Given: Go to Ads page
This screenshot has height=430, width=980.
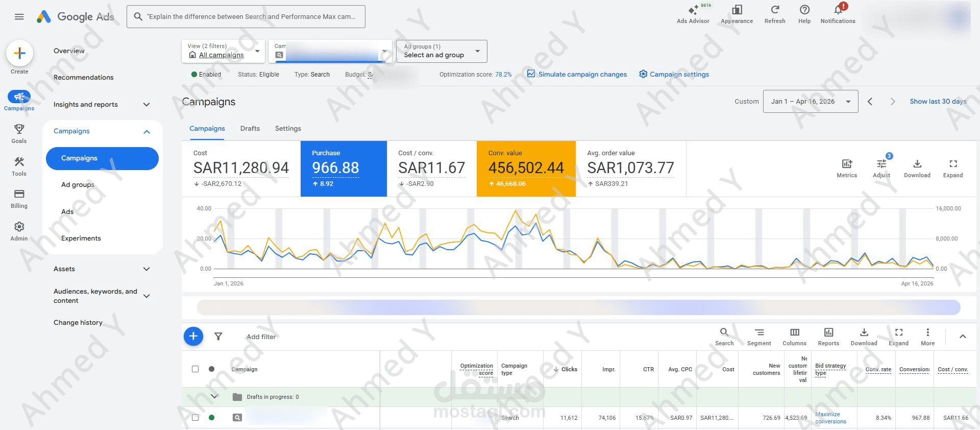Looking at the screenshot, I should 67,212.
